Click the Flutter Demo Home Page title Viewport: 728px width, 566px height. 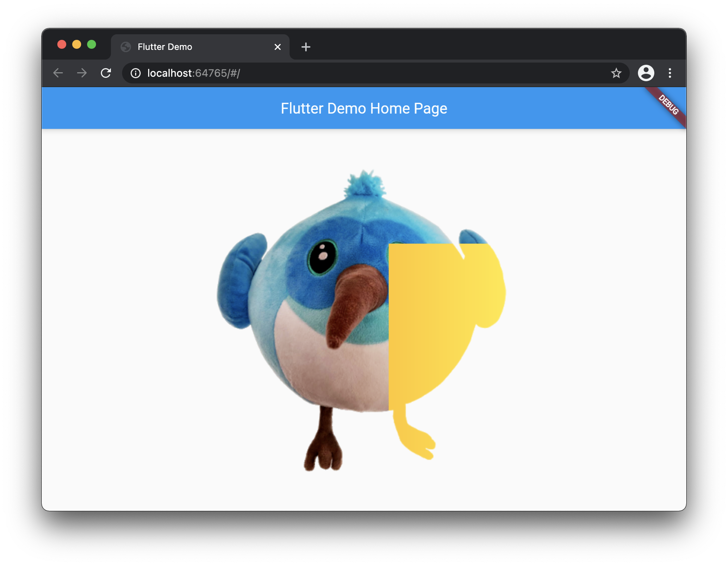(x=364, y=108)
